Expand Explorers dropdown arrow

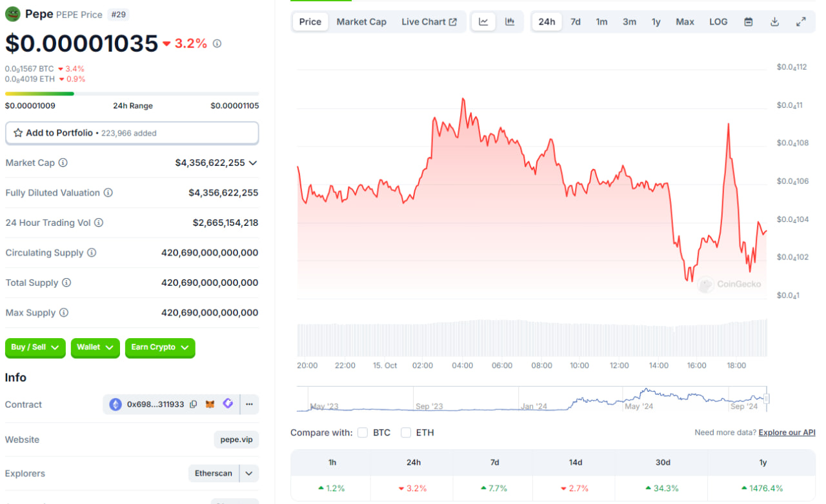tap(249, 474)
